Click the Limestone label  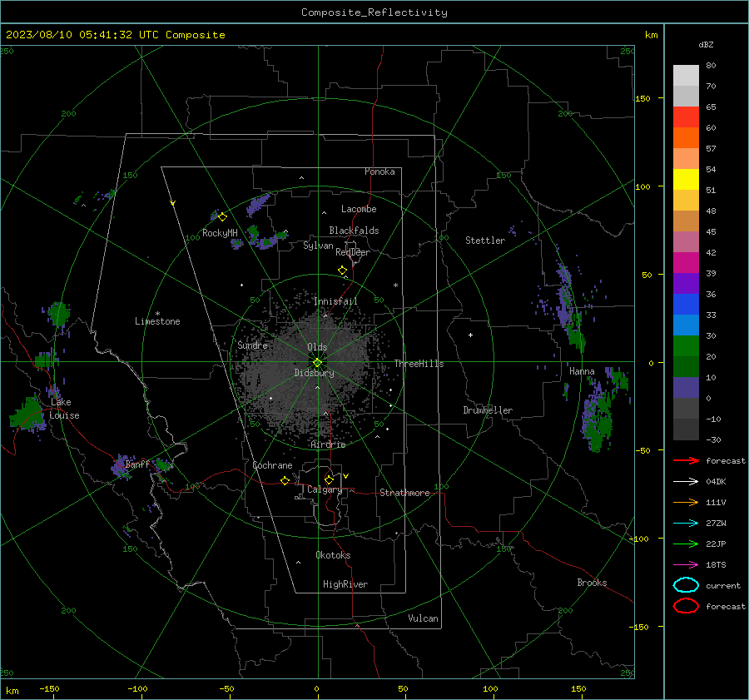(157, 321)
